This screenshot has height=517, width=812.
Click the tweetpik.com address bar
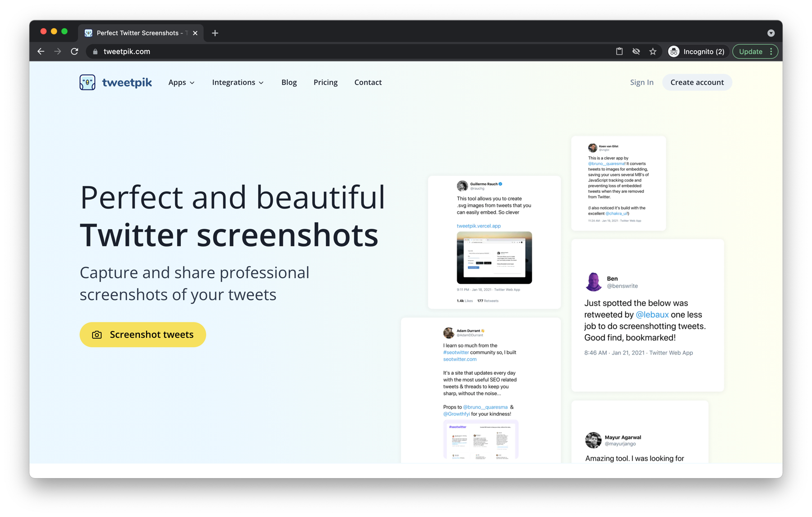tap(352, 51)
